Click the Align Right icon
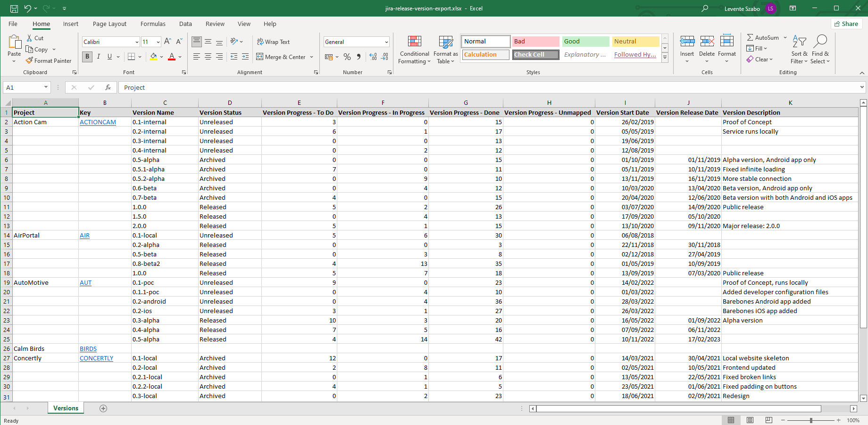868x425 pixels. click(x=219, y=57)
